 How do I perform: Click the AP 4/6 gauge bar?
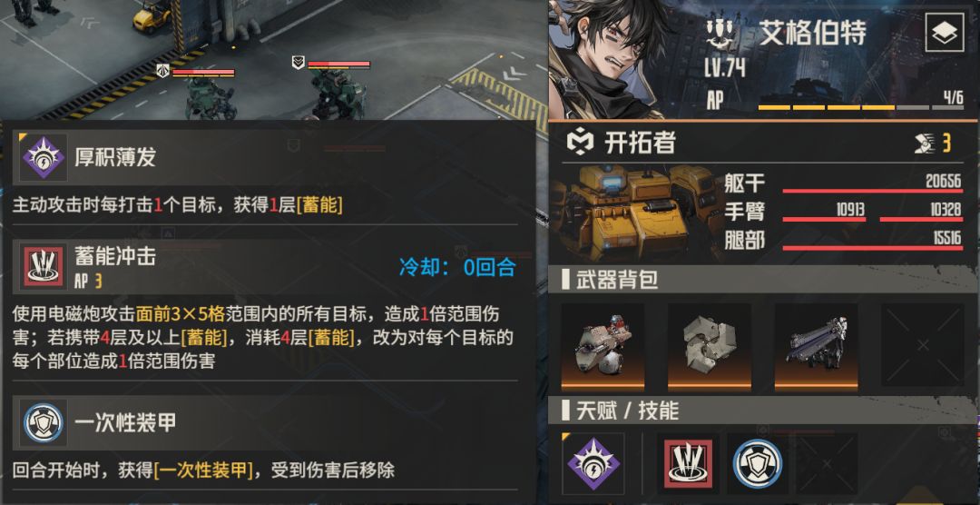click(860, 108)
